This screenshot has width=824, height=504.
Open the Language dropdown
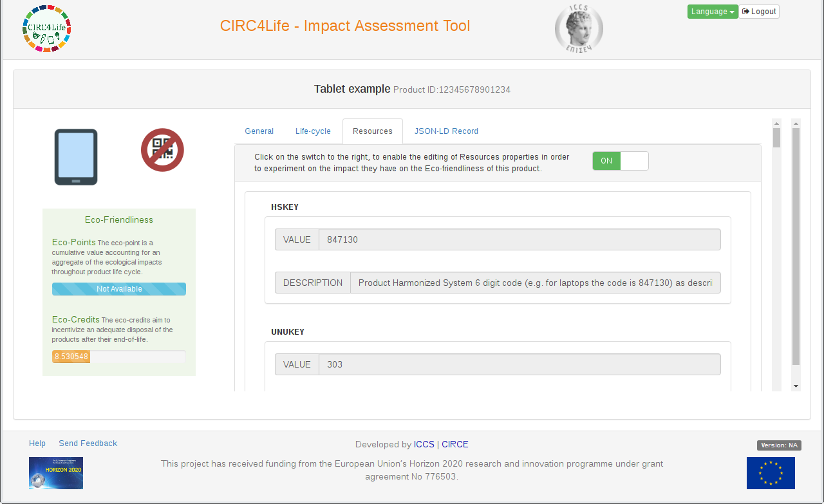[x=713, y=12]
